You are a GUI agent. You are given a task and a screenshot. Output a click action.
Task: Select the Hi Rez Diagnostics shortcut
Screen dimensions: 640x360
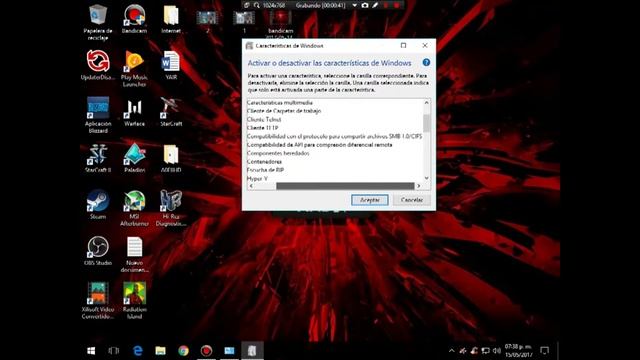pos(171,208)
